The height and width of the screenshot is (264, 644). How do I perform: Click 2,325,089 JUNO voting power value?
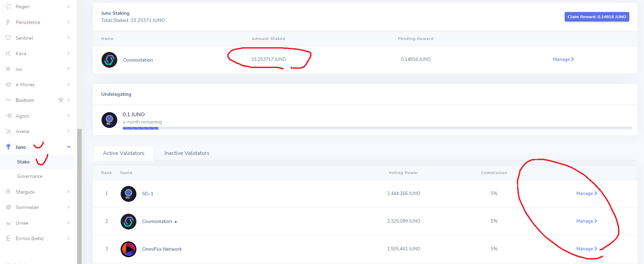[404, 221]
